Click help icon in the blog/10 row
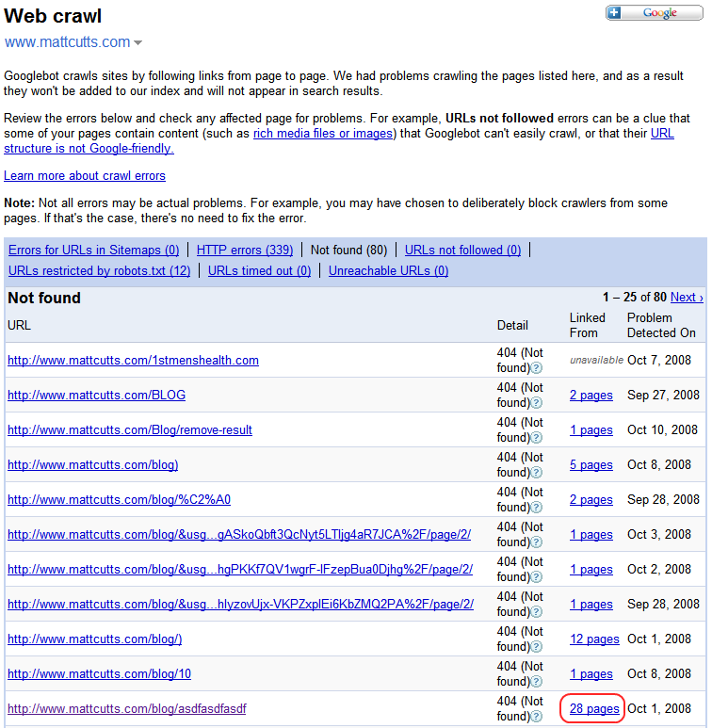Image resolution: width=712 pixels, height=728 pixels. pyautogui.click(x=536, y=682)
